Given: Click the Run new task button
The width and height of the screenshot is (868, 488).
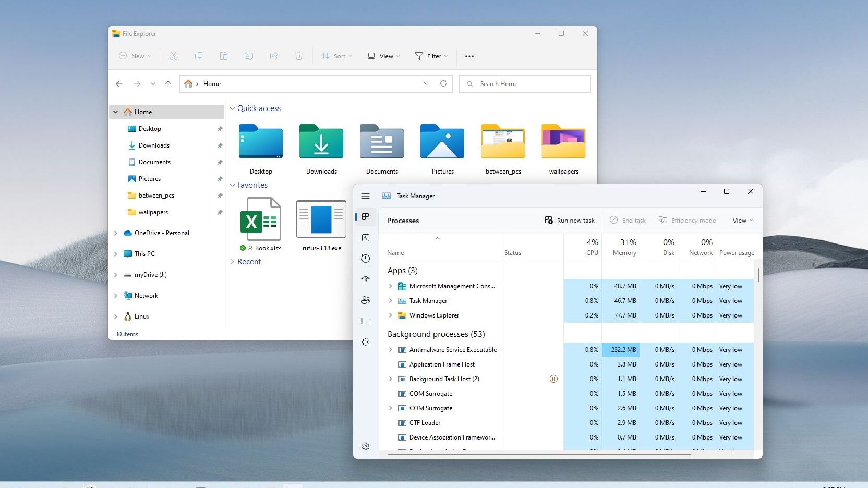Looking at the screenshot, I should click(570, 221).
